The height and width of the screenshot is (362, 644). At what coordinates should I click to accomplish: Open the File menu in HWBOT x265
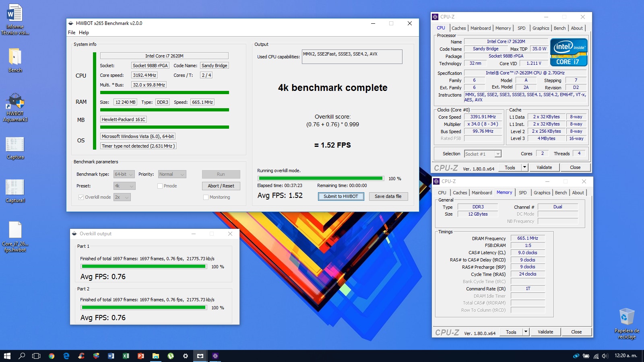72,33
